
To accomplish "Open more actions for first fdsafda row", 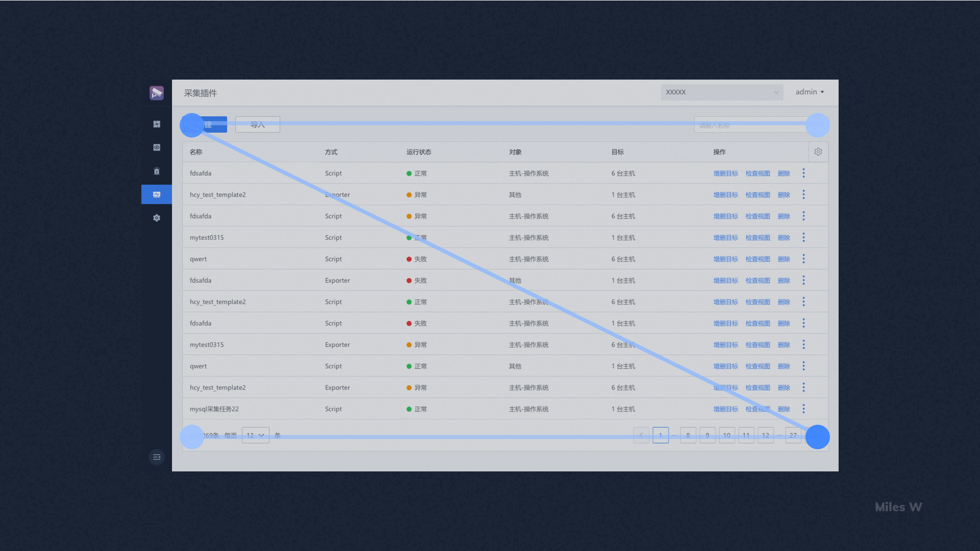I will tap(803, 173).
